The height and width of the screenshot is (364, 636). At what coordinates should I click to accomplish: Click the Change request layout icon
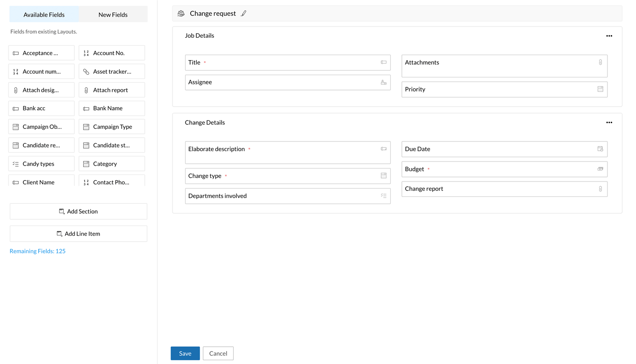click(181, 14)
